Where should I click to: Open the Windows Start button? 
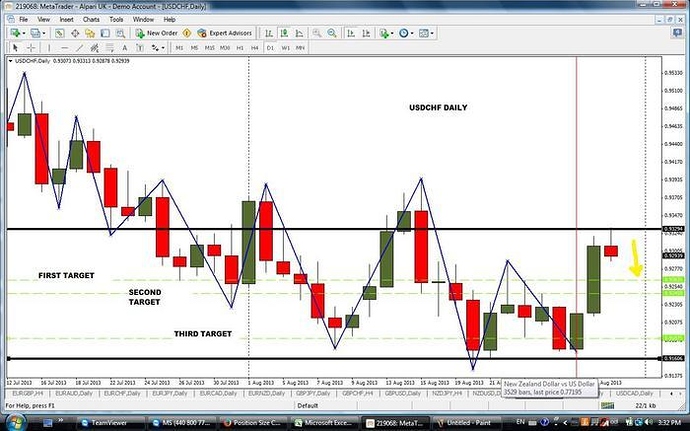click(x=15, y=422)
